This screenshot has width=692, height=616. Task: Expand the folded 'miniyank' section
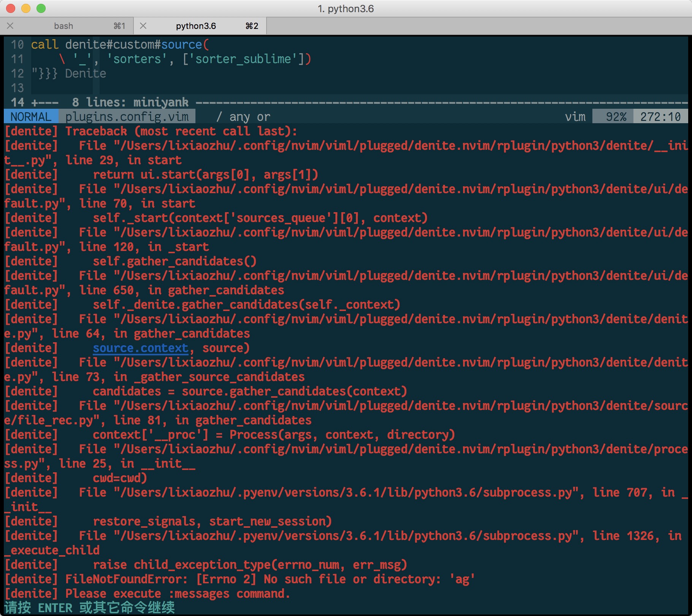pyautogui.click(x=346, y=102)
